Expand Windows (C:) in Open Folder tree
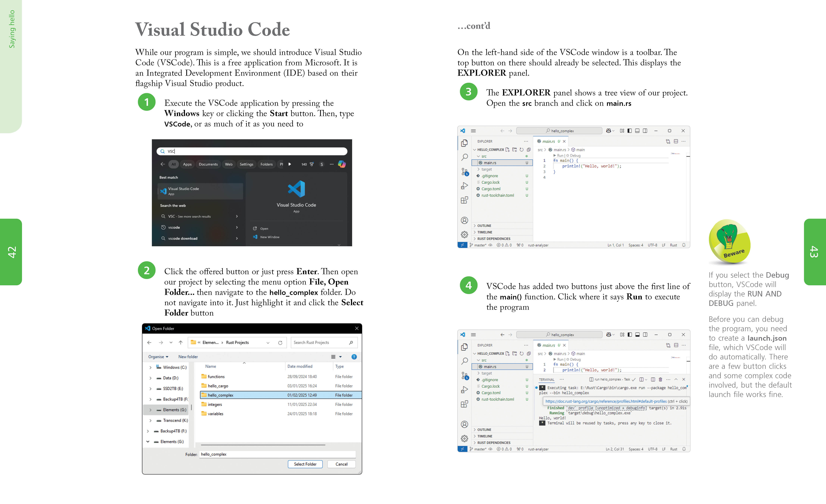The image size is (826, 504). tap(150, 368)
